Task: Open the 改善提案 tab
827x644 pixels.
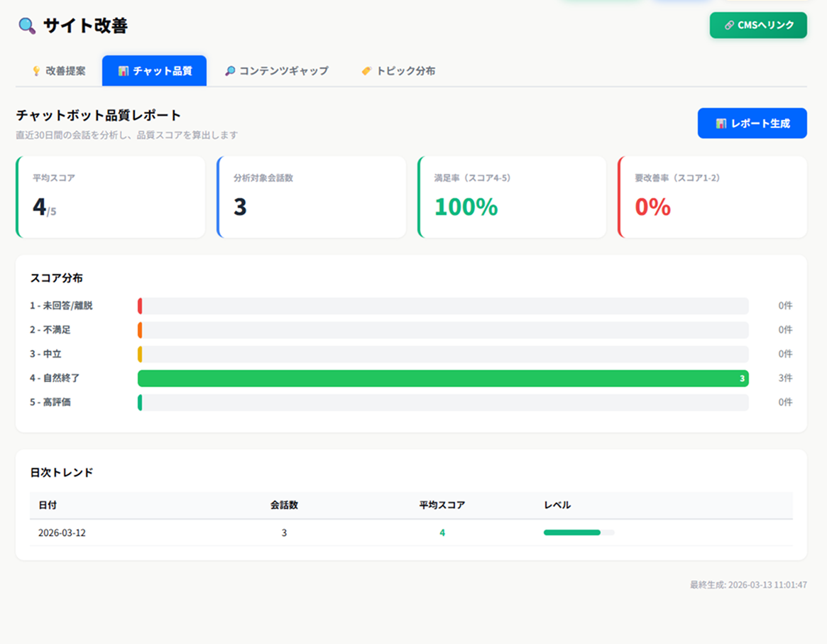Action: [58, 71]
